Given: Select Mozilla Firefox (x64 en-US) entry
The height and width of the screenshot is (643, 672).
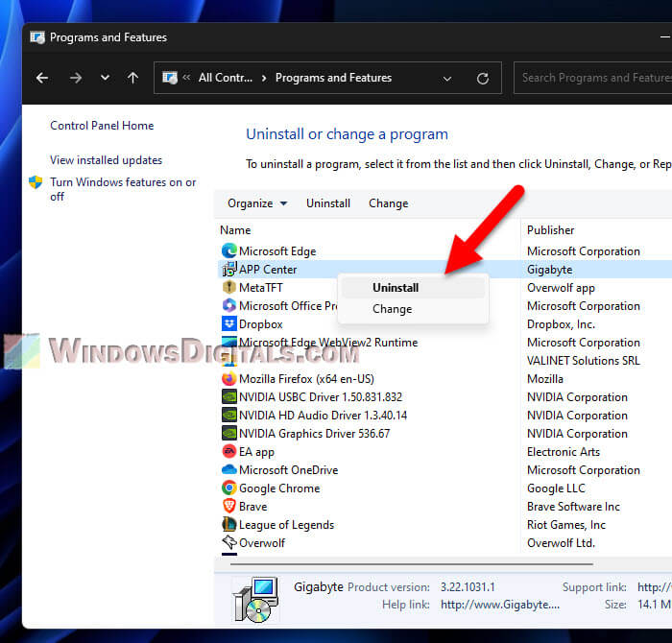Looking at the screenshot, I should [306, 379].
